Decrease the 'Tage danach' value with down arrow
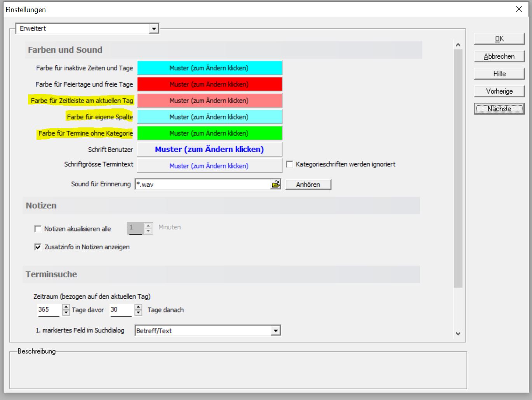This screenshot has height=400, width=532. (138, 313)
